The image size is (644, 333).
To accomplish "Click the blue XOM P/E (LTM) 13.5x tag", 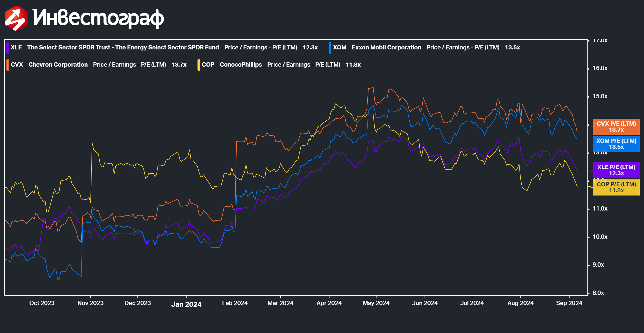I will [616, 144].
